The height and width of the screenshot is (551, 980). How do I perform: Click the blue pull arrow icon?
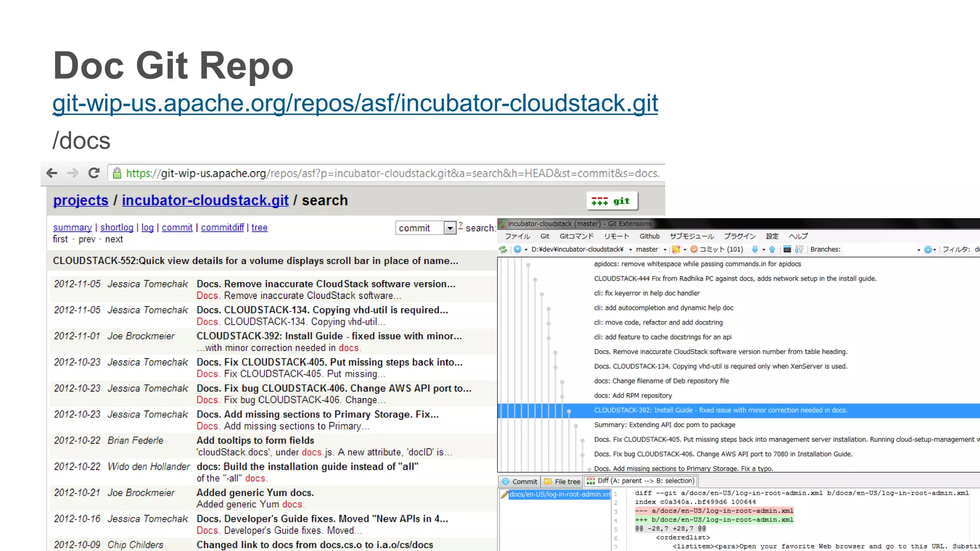coord(755,249)
